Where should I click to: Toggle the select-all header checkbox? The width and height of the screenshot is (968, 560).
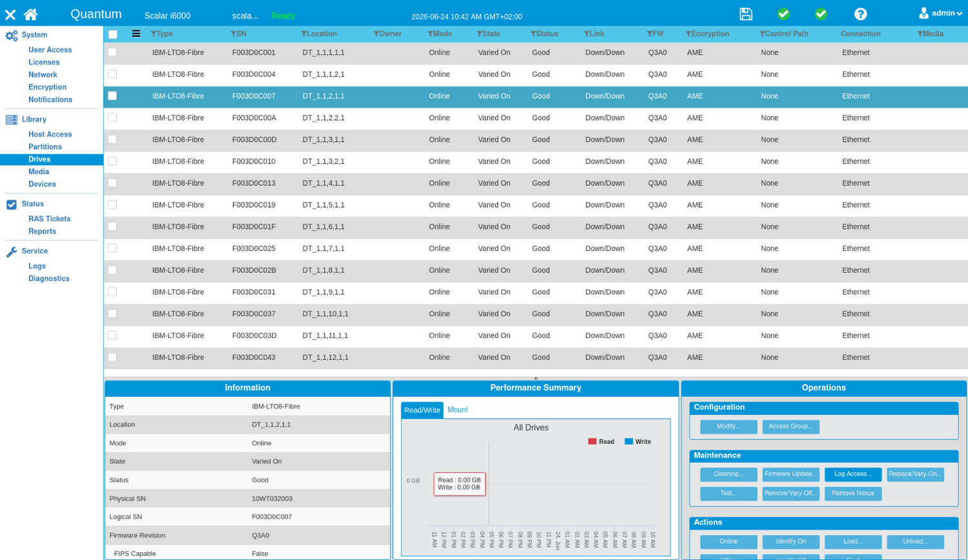click(x=113, y=34)
